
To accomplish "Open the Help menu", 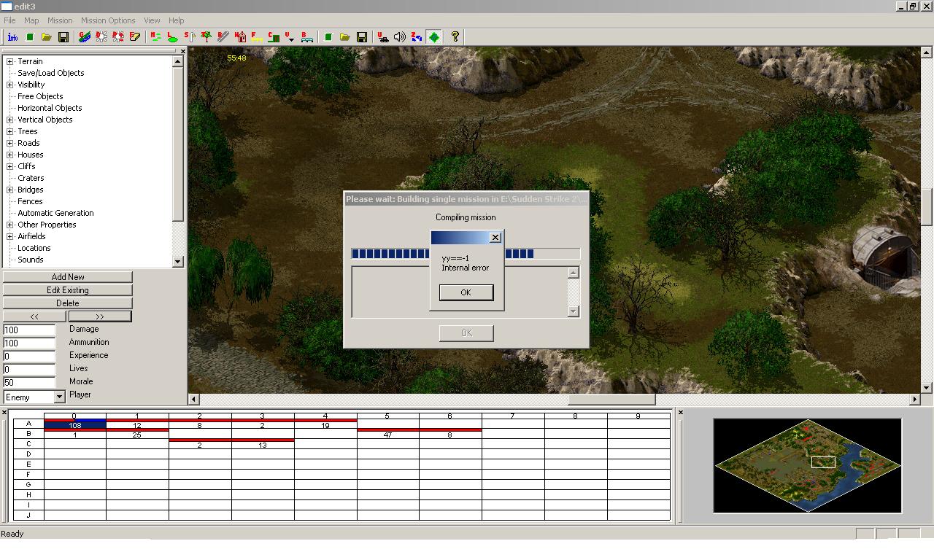I will pos(177,20).
